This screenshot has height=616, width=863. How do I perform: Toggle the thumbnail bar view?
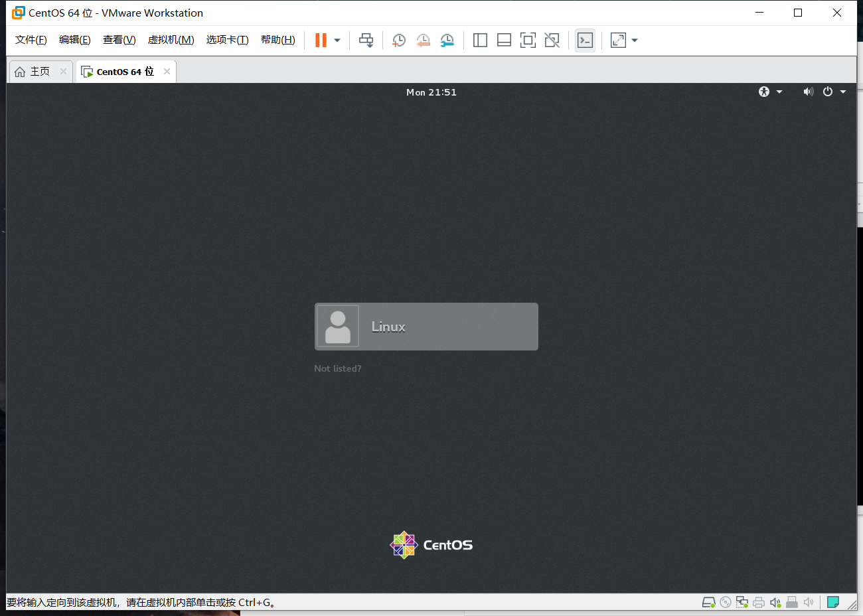point(504,40)
